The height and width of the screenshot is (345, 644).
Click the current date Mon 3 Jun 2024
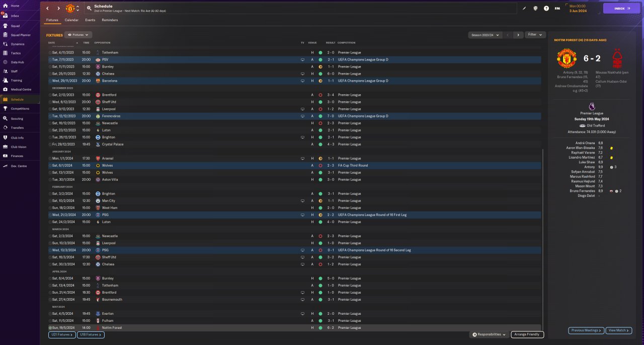point(578,9)
